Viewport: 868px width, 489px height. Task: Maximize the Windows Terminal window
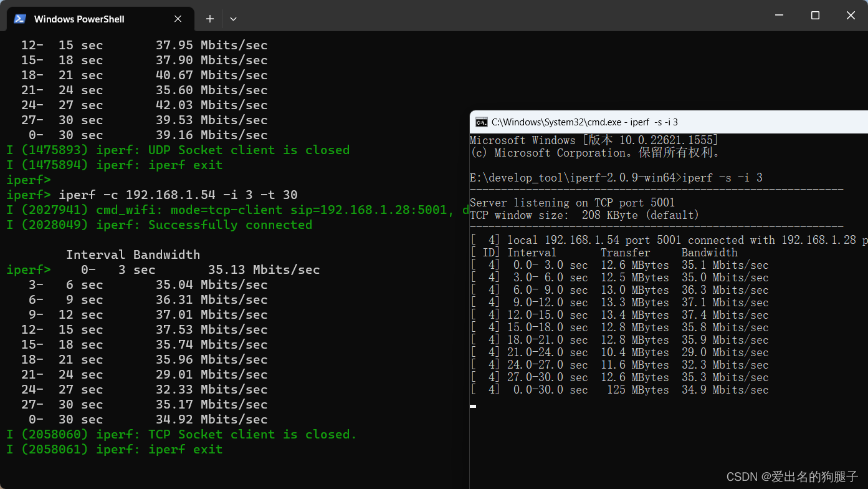[815, 15]
